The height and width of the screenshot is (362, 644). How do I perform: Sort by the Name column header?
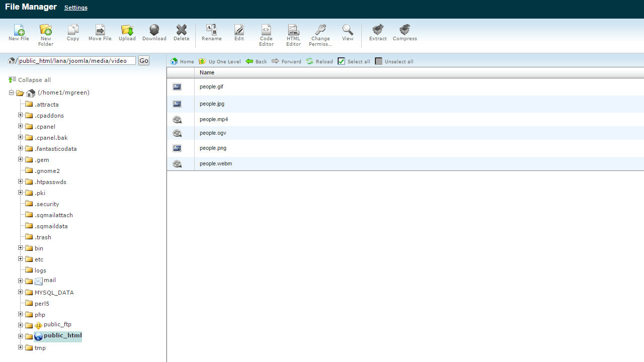(207, 73)
